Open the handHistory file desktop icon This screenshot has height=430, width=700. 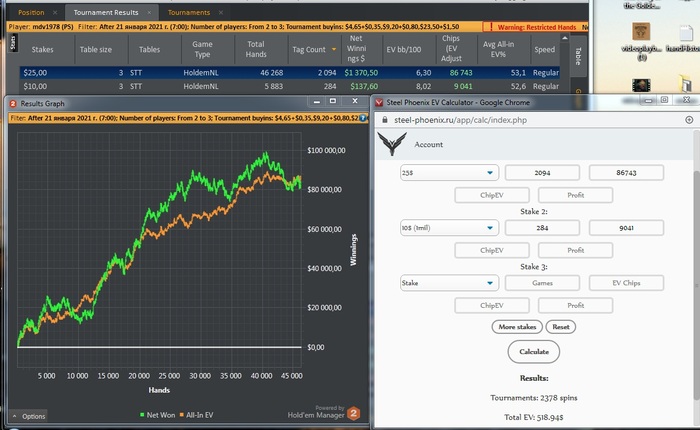tap(683, 39)
